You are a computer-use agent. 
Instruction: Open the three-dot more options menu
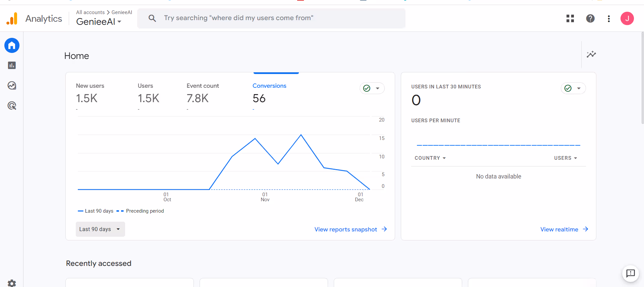click(609, 18)
